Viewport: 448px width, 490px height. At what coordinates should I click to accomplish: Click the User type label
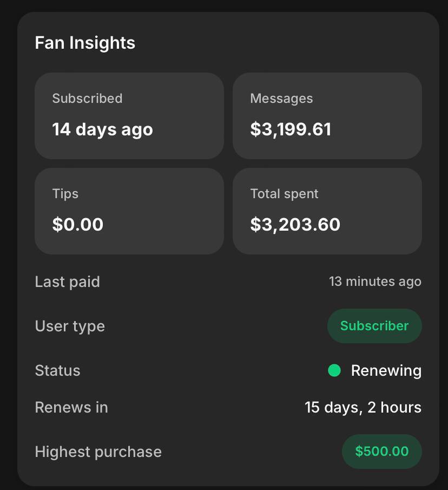[x=70, y=326]
